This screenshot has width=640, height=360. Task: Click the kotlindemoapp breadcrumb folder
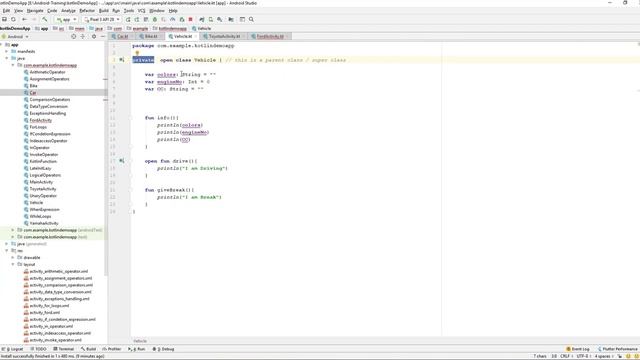coord(170,29)
